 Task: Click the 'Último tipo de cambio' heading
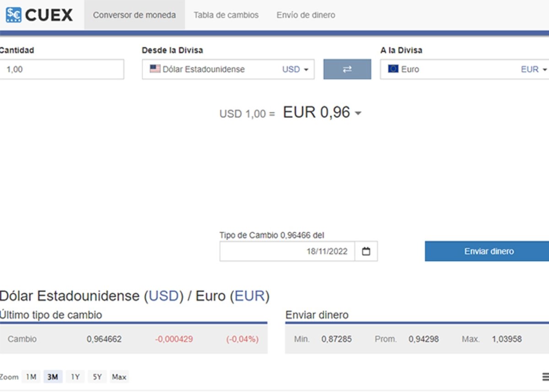point(51,315)
